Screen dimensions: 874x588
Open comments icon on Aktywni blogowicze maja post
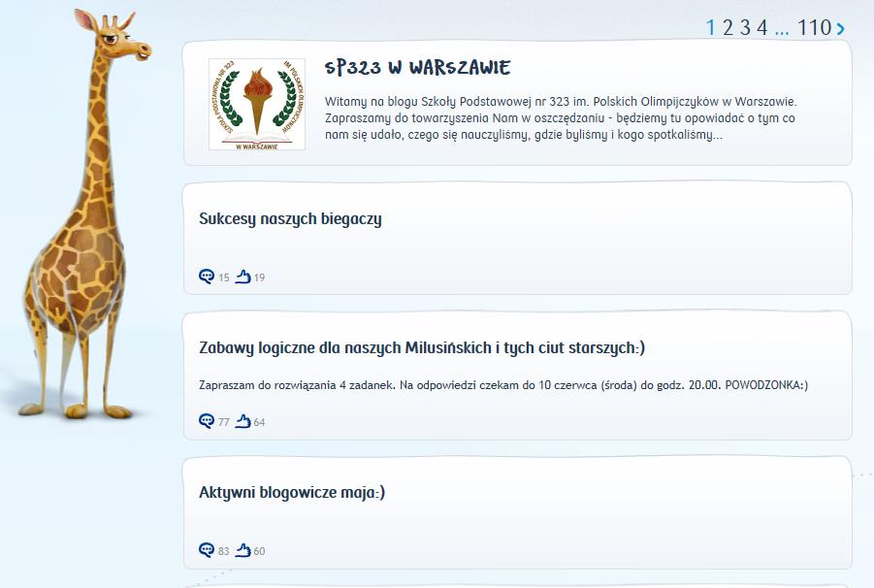click(x=207, y=550)
